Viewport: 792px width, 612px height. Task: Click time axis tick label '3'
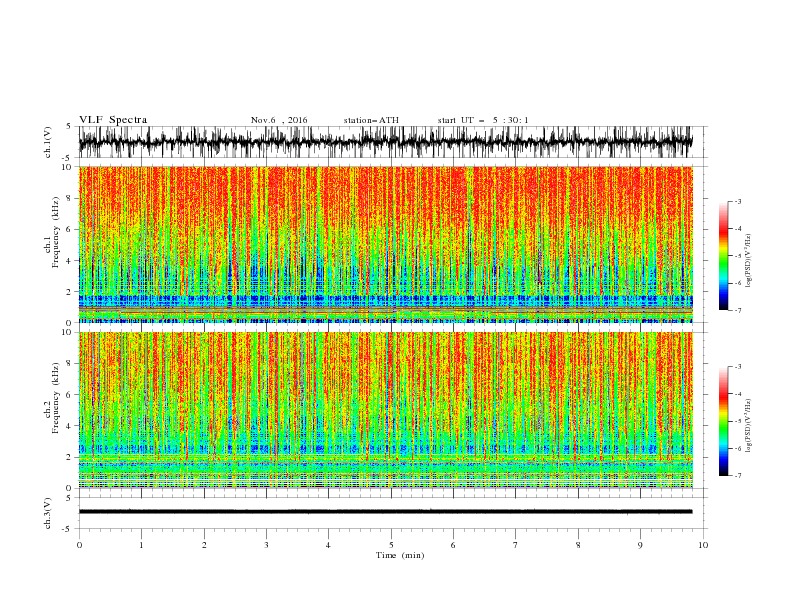point(266,545)
